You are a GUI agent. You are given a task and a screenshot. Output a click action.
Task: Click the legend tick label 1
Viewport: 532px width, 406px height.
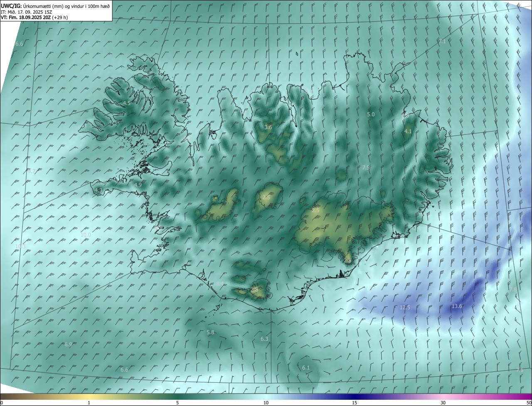point(89,403)
